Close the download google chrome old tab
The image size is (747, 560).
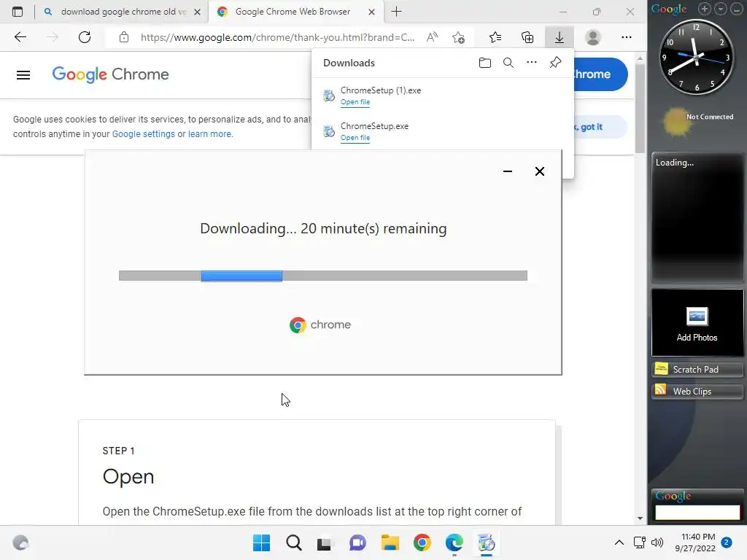pos(197,12)
